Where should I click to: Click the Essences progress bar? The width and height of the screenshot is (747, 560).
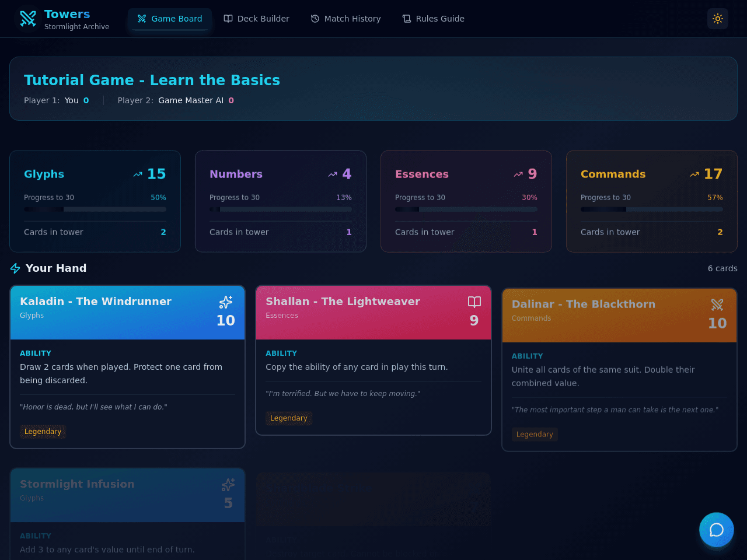click(x=466, y=209)
